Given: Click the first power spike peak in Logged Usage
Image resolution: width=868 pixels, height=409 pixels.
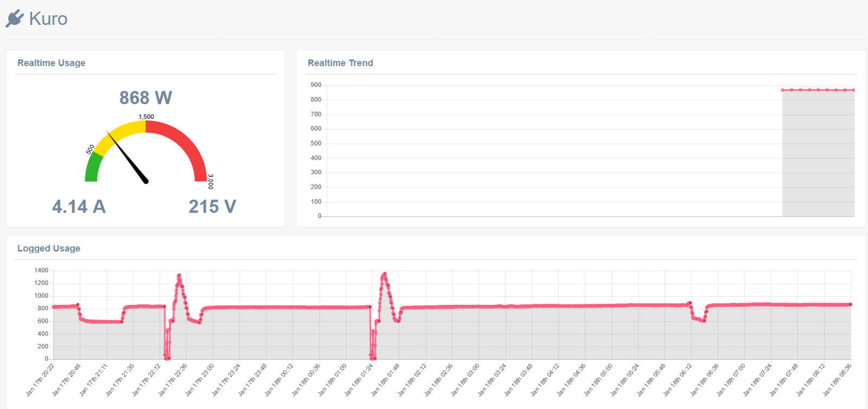Looking at the screenshot, I should click(x=179, y=276).
